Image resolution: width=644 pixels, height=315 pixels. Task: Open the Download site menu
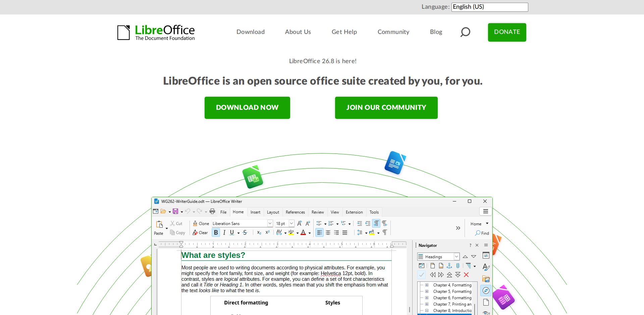(x=251, y=32)
